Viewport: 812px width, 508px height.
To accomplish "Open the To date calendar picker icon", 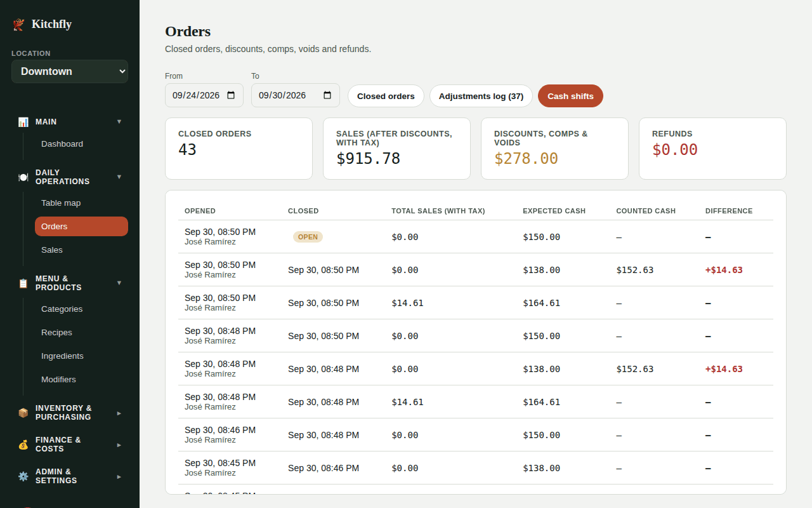I will pyautogui.click(x=327, y=95).
